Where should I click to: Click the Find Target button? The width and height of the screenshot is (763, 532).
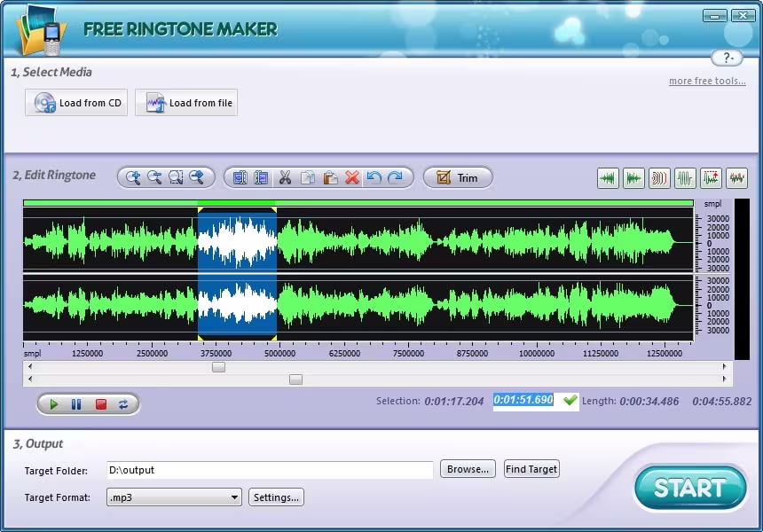click(531, 469)
